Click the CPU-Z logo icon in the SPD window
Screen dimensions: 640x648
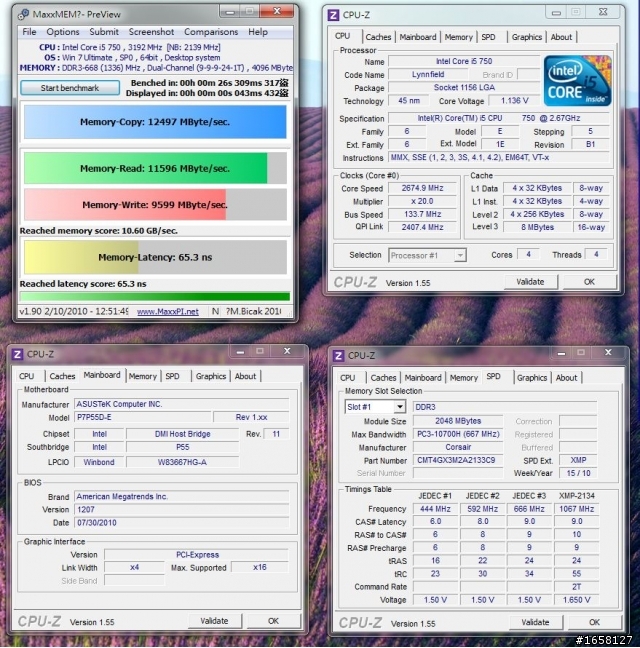click(338, 356)
